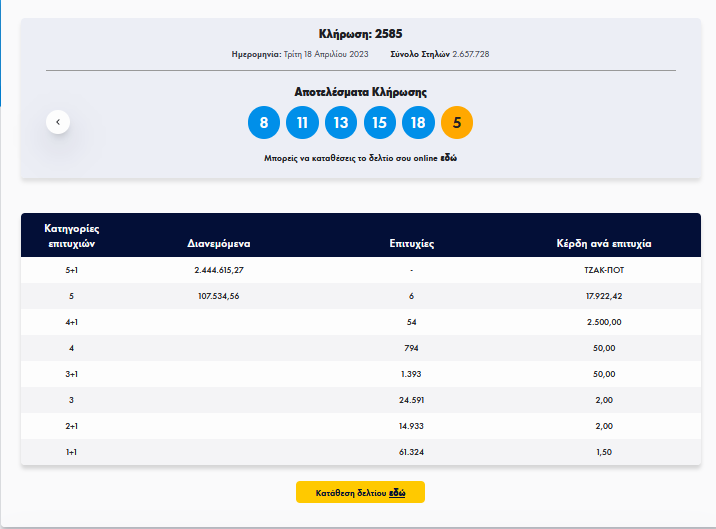Click the 'Κέρδη ανά επιτυχία' column header
This screenshot has height=529, width=716.
pyautogui.click(x=604, y=243)
